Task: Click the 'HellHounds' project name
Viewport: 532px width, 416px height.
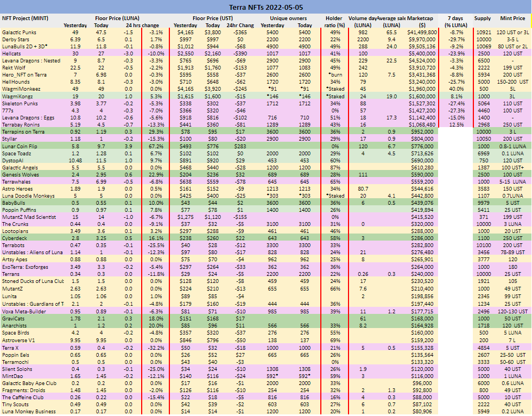Action: tap(16, 82)
